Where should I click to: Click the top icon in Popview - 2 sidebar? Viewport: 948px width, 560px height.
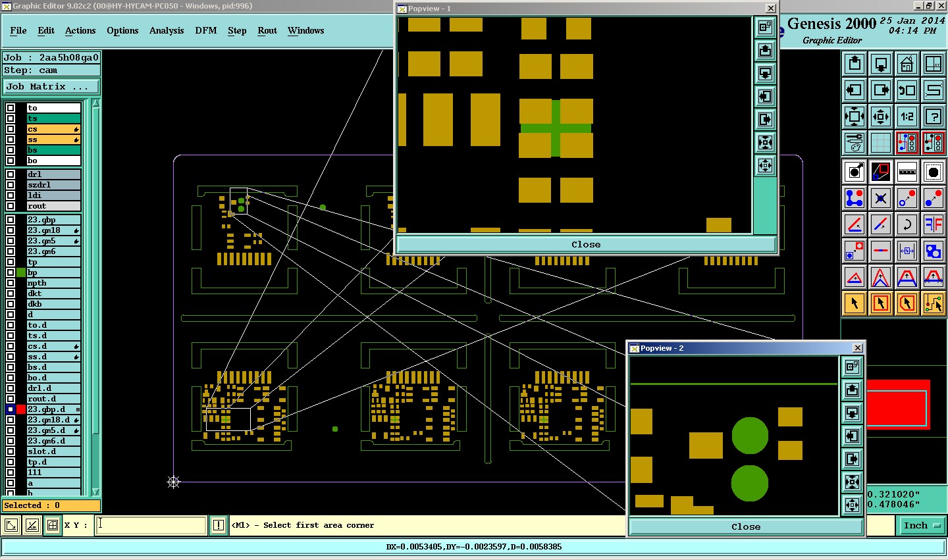pyautogui.click(x=852, y=367)
